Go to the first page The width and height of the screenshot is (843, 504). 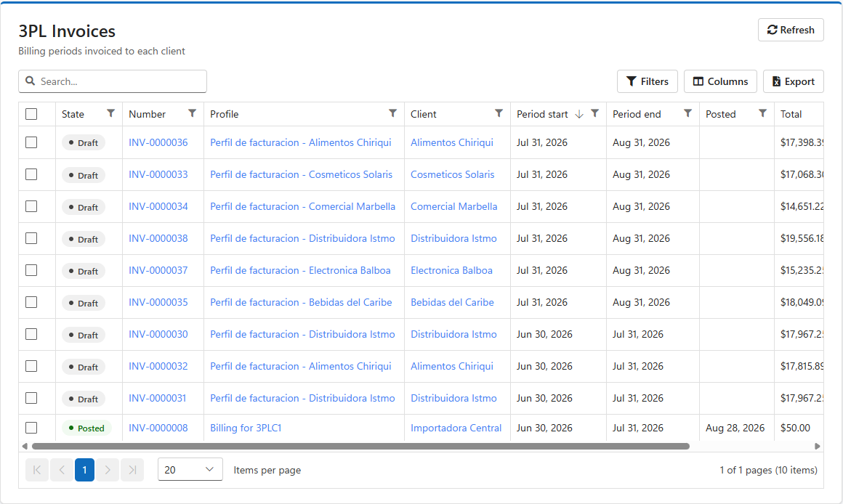pos(37,470)
